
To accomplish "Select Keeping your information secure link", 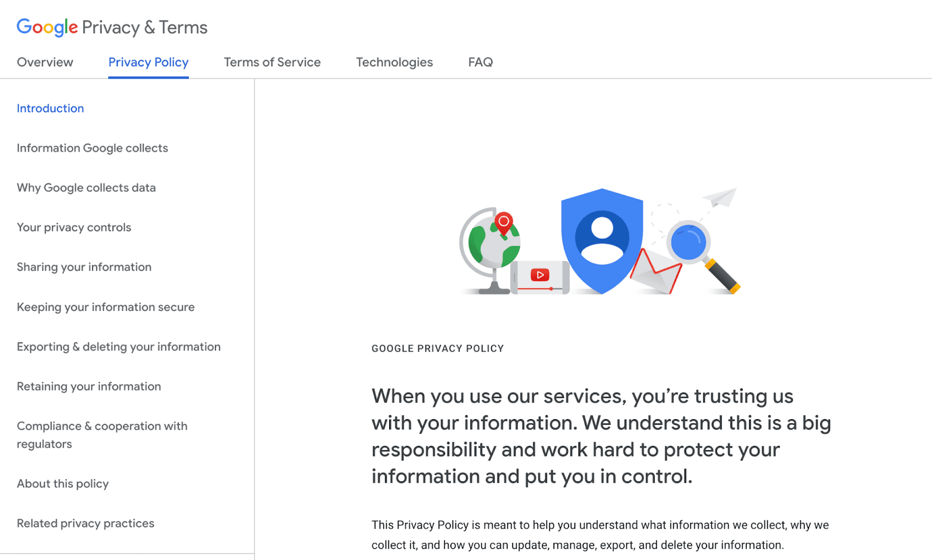I will click(x=105, y=307).
